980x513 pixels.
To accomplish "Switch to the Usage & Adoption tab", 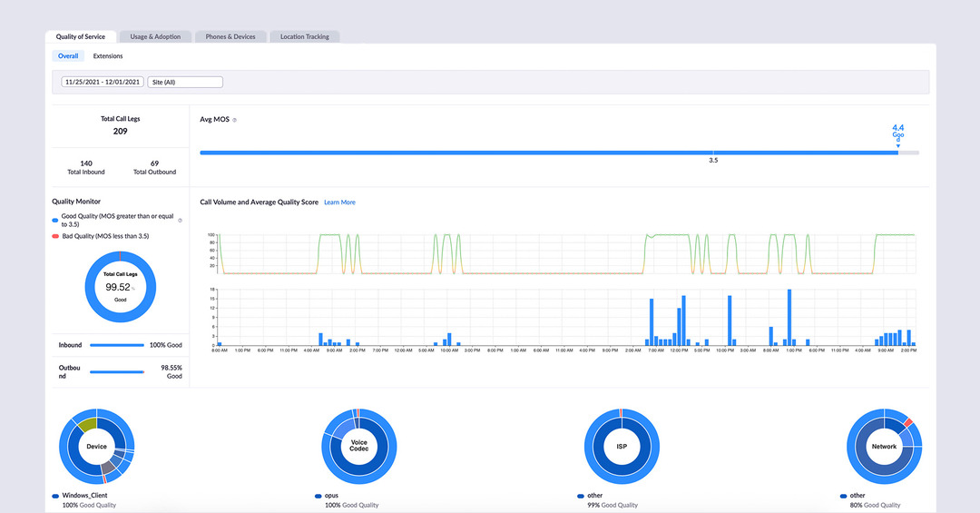I will click(x=155, y=37).
